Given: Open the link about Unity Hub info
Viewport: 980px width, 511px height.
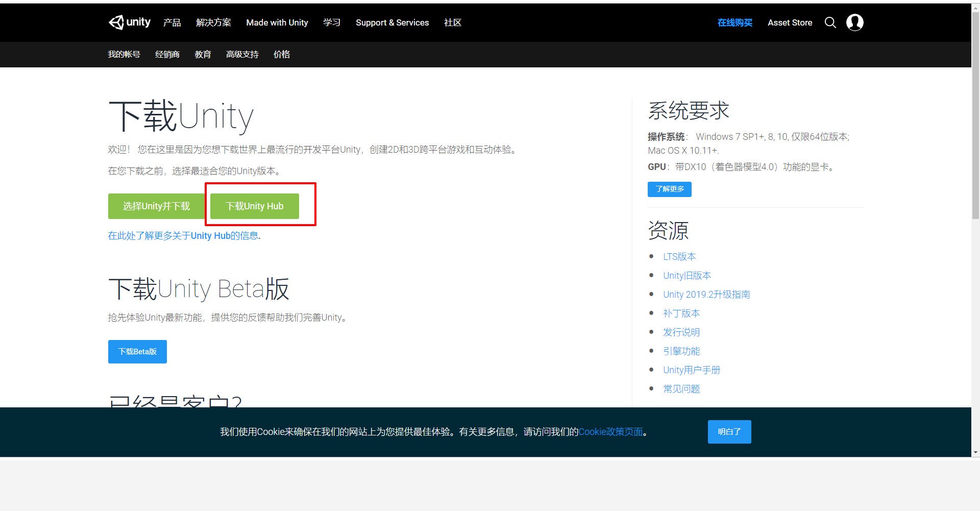Looking at the screenshot, I should click(183, 236).
